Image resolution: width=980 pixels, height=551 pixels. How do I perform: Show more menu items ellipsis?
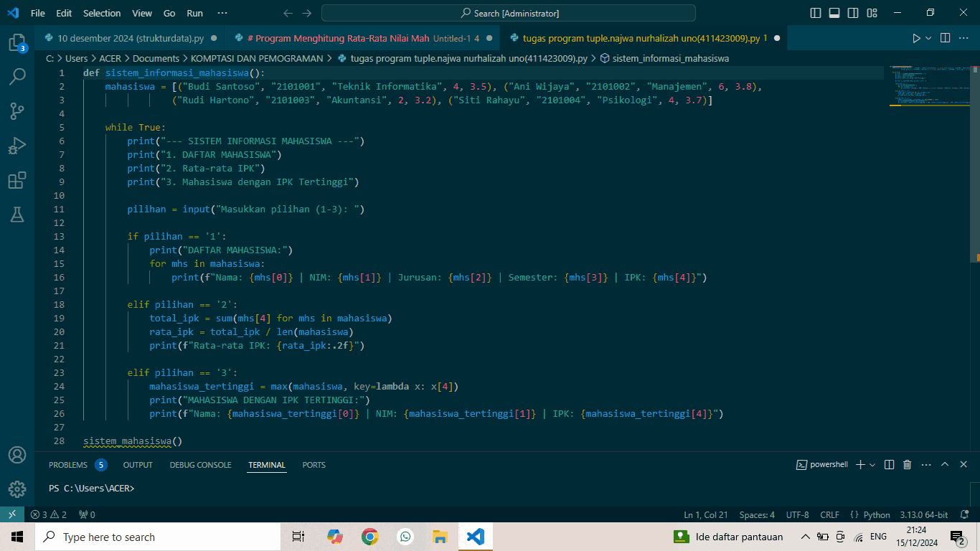222,13
